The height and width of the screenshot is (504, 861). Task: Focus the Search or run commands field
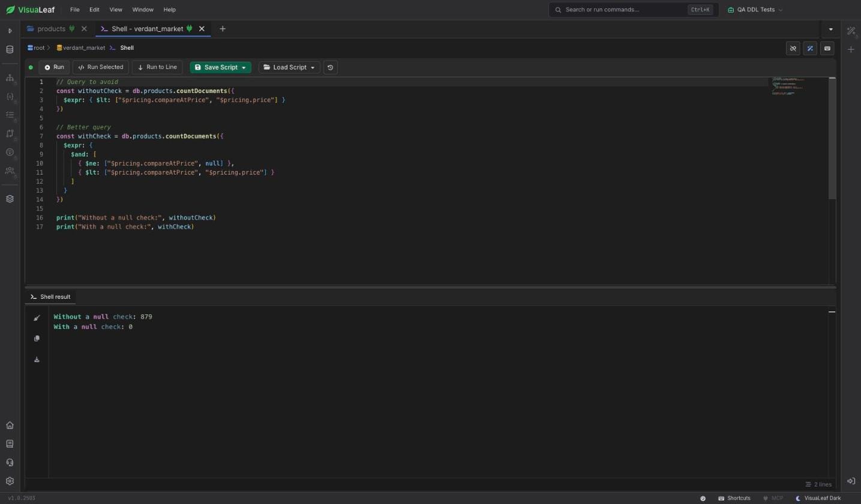pos(634,10)
